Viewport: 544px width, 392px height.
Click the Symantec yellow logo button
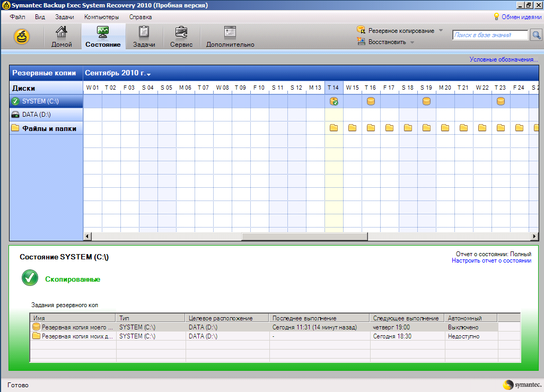tap(22, 37)
